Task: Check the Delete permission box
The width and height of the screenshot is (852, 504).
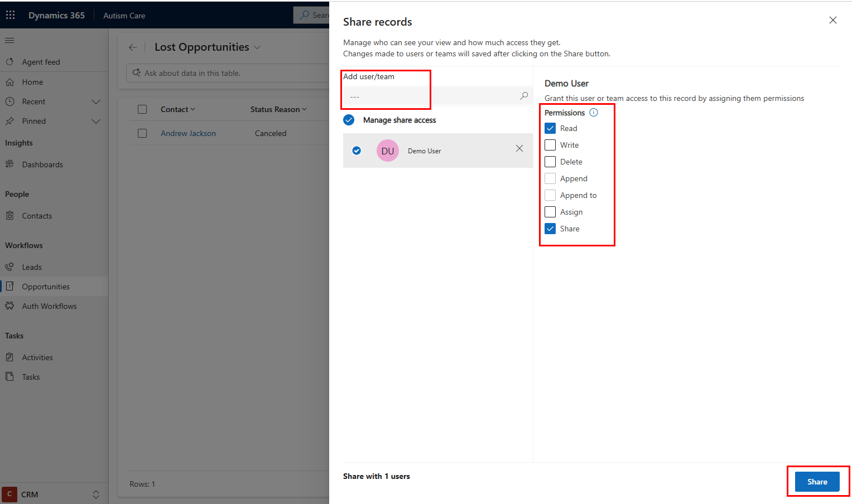Action: click(550, 162)
